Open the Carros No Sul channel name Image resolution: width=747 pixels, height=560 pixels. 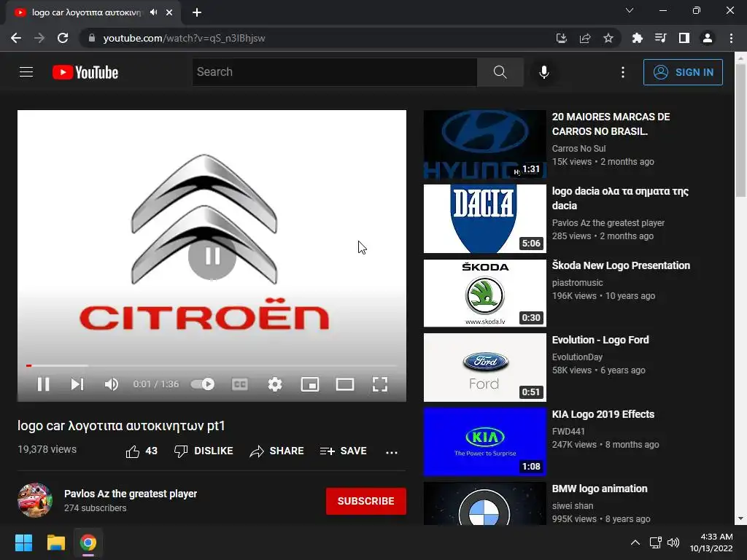click(x=578, y=149)
